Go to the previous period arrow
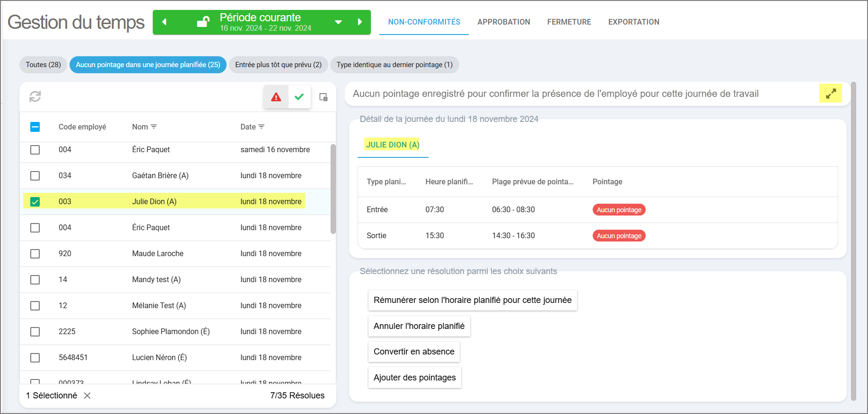Viewport: 868px width, 414px height. point(164,22)
